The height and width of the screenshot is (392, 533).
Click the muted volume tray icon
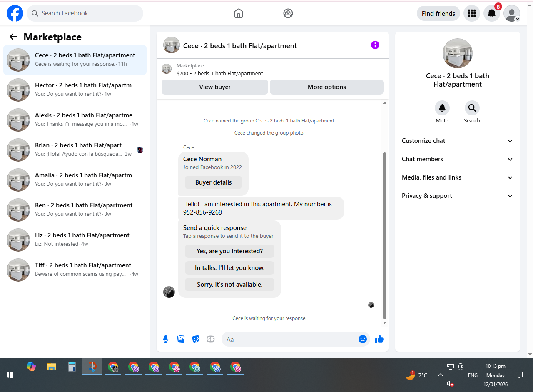point(450,383)
